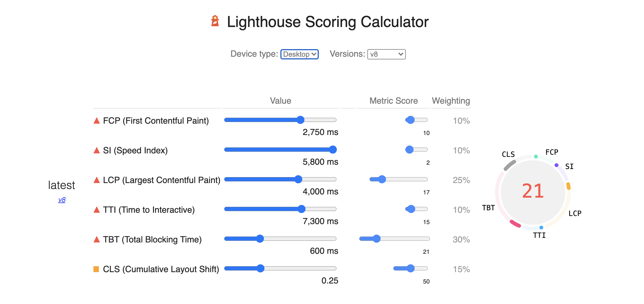Click the orange square icon beside CLS
Image resolution: width=644 pixels, height=304 pixels.
96,269
